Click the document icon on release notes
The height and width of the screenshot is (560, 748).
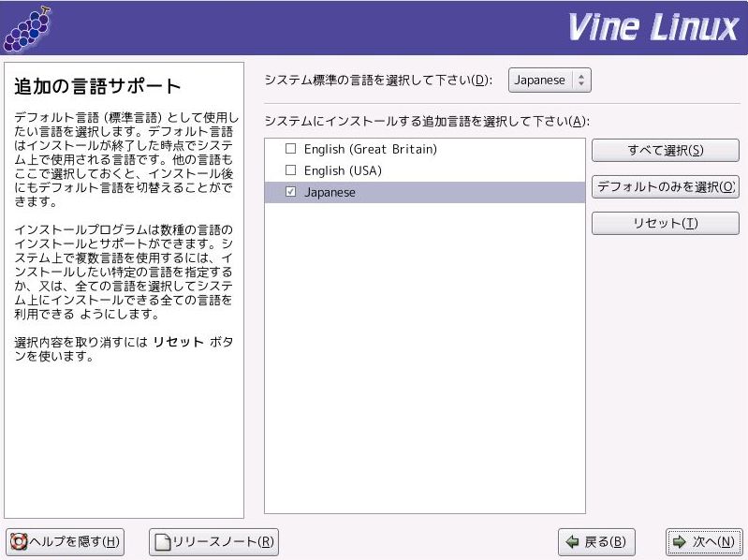click(163, 542)
